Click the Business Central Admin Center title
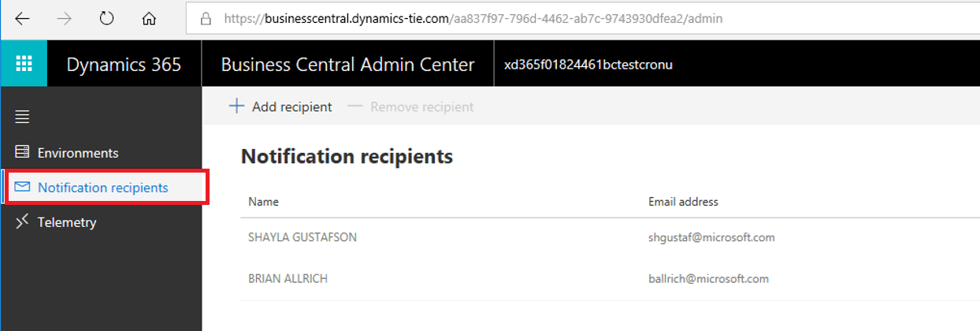Screen dimensions: 980x331 347,65
